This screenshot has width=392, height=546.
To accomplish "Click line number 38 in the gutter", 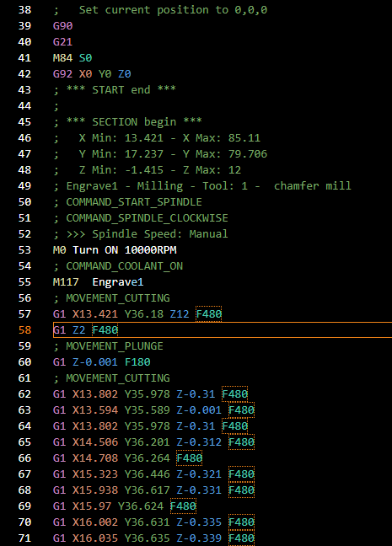I will point(24,10).
